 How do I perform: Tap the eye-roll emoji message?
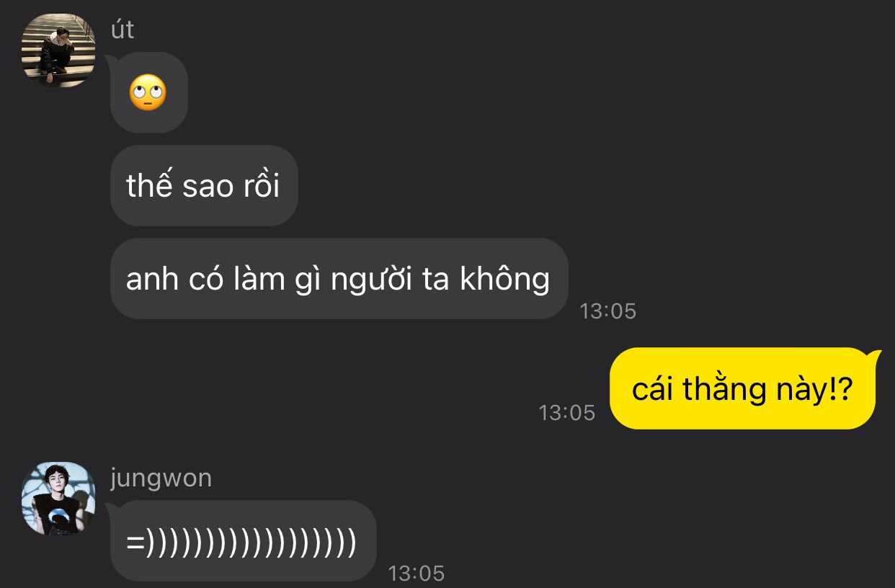[148, 93]
